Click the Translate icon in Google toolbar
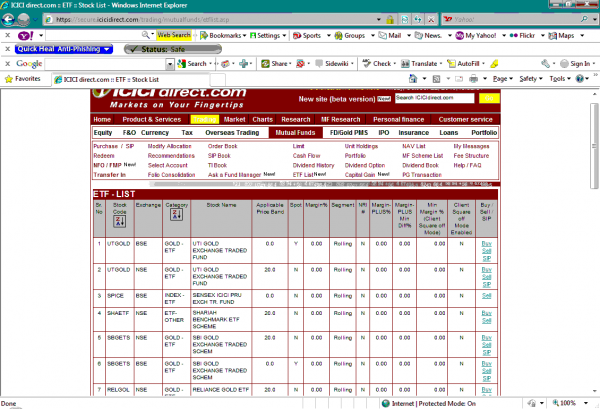The width and height of the screenshot is (600, 409). (405, 64)
